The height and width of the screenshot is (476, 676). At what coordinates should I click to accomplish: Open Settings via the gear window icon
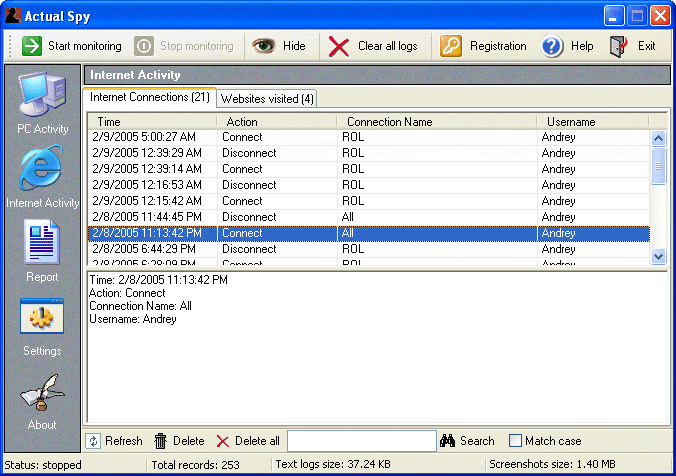[42, 316]
